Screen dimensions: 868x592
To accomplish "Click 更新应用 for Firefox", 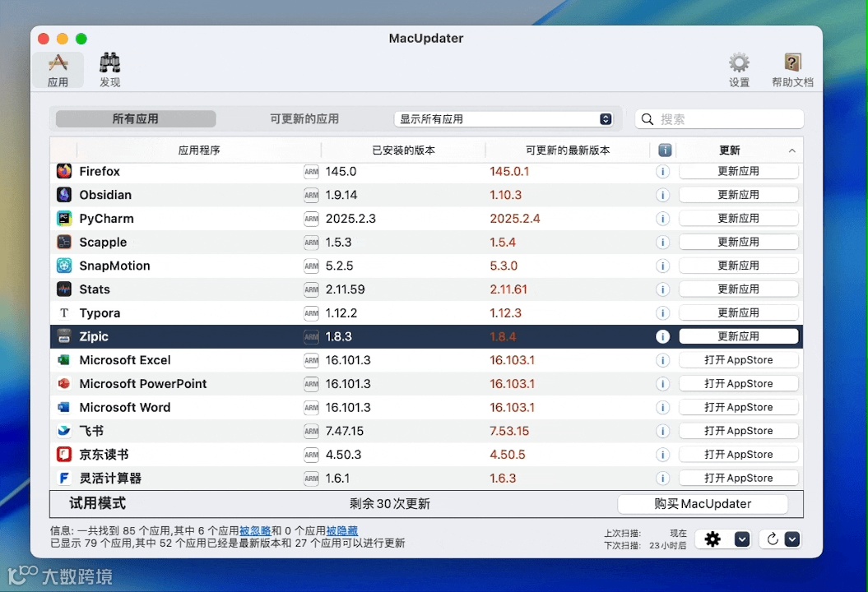I will tap(739, 172).
